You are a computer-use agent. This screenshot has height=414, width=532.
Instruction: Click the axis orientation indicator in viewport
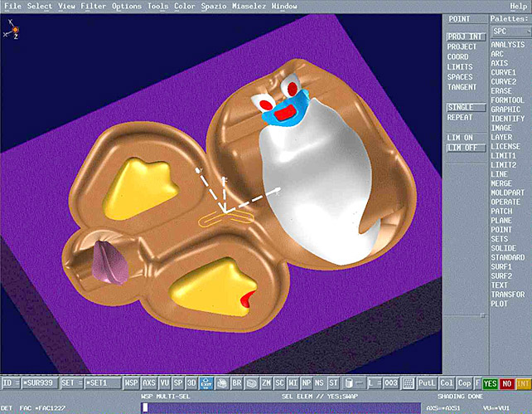tap(12, 30)
